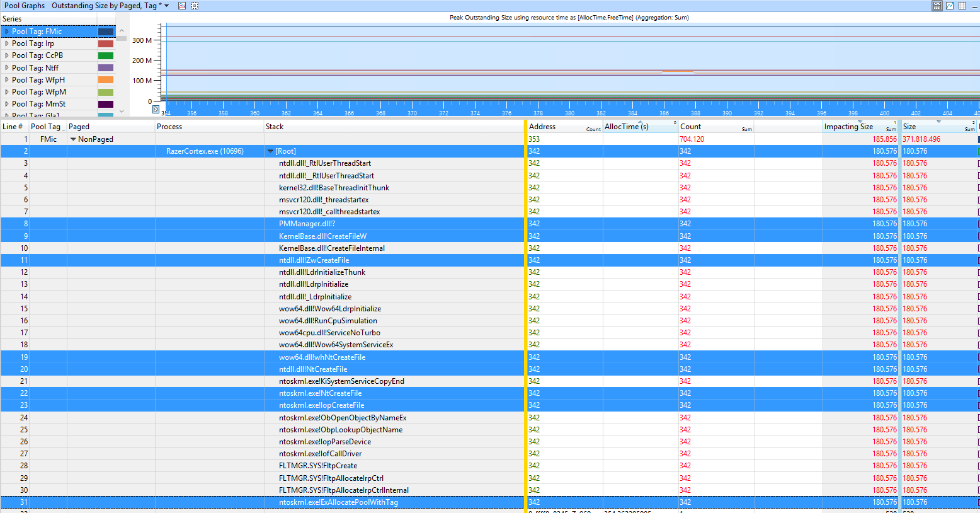The width and height of the screenshot is (980, 513).
Task: Select the msvcr120.dll!_threadstartex stack row
Action: coord(324,200)
